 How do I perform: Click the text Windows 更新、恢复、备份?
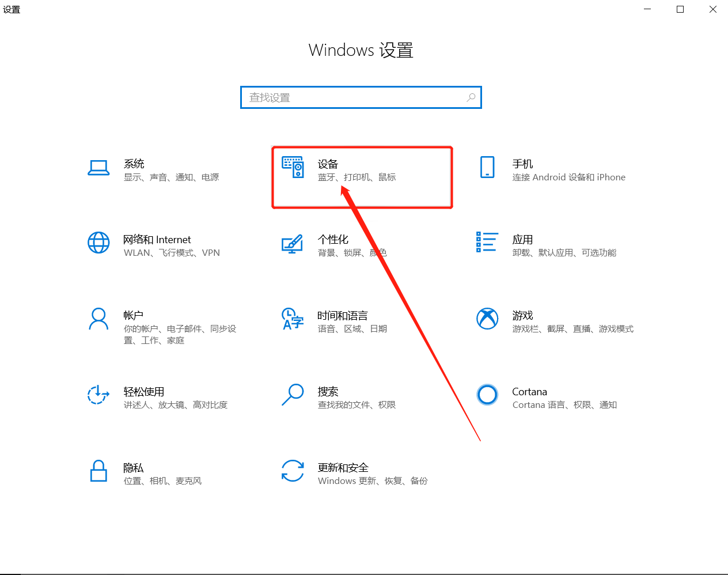(373, 481)
